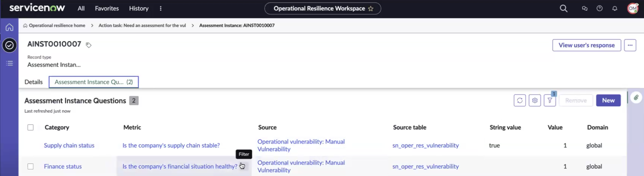644x176 pixels.
Task: Click the New button
Action: tap(608, 100)
